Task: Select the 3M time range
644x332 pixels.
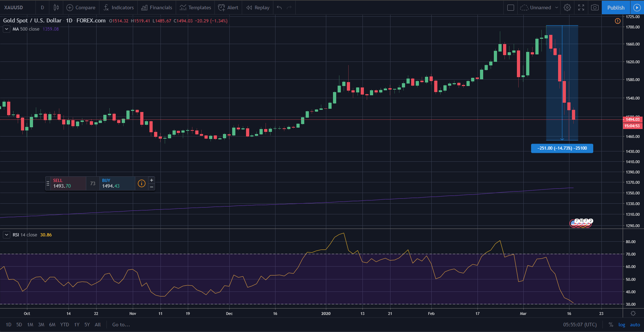Action: click(41, 325)
